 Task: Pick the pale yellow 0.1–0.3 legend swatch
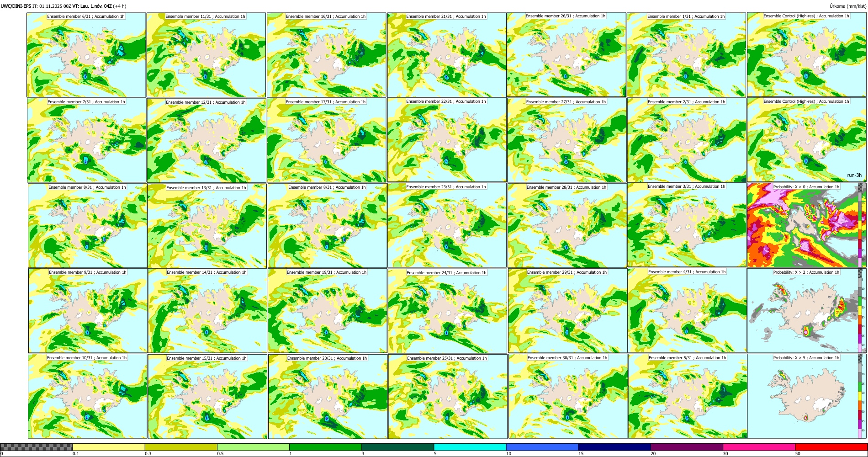click(109, 447)
